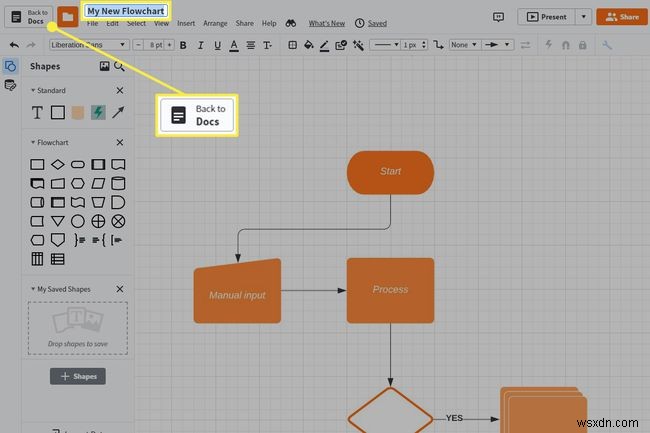Open the None arrow-start dropdown
Image resolution: width=650 pixels, height=433 pixels.
click(x=464, y=45)
